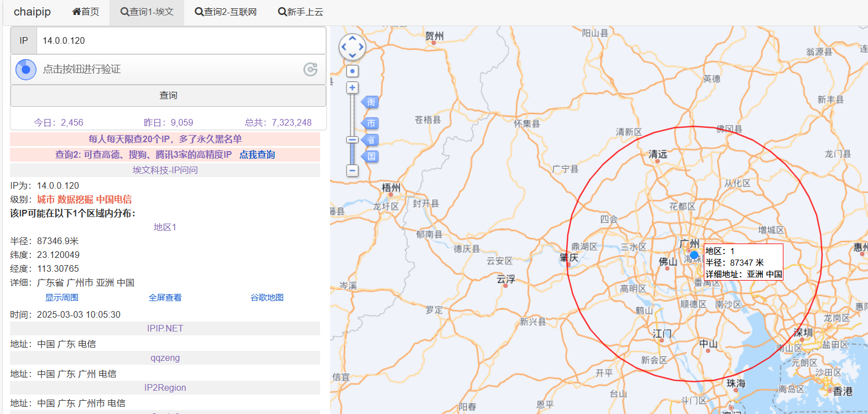Click the 香港 label on map
Screen dimensions: 868x414
[843, 391]
